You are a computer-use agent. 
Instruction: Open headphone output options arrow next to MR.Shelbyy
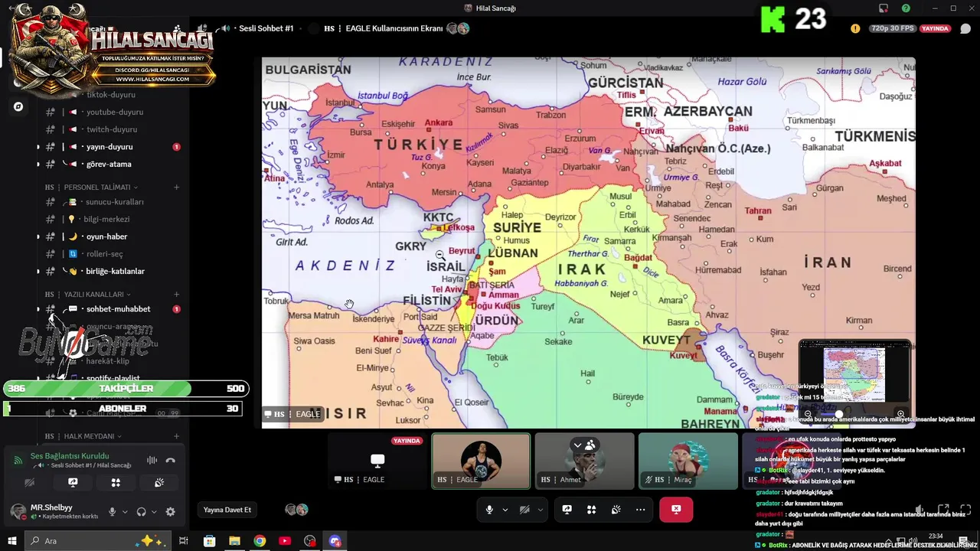point(154,512)
